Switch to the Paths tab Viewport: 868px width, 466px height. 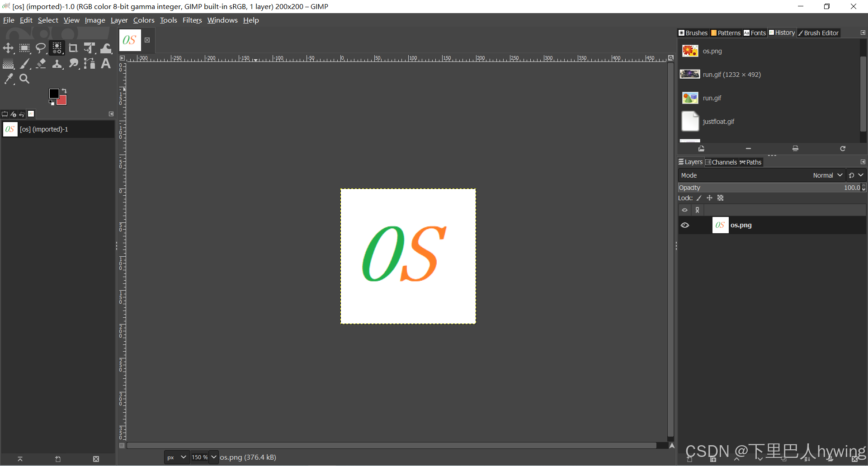(x=750, y=162)
